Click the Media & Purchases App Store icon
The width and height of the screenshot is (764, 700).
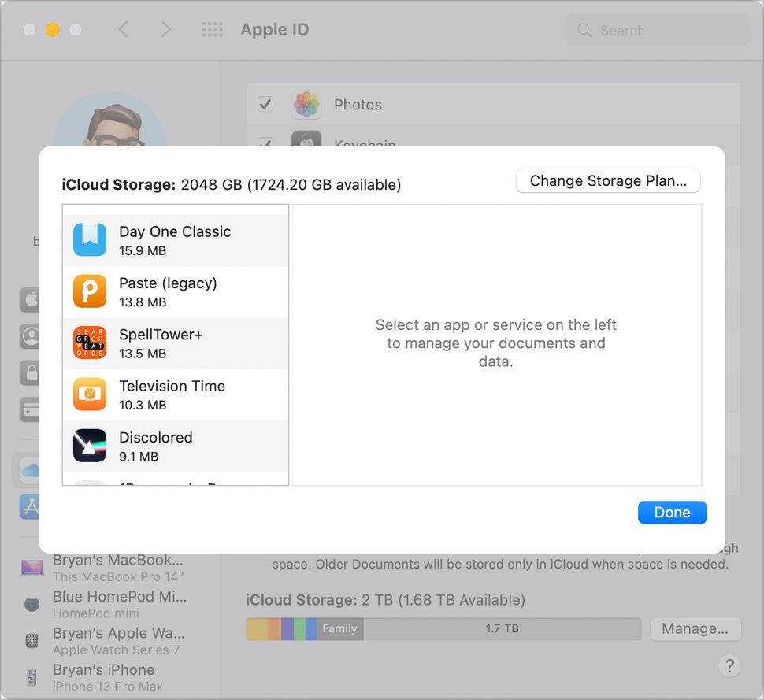click(x=30, y=506)
